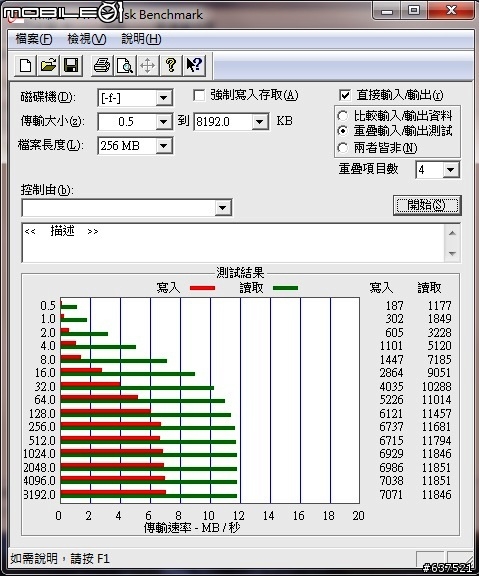Open the 檔案(F) menu
The image size is (479, 576).
34,39
